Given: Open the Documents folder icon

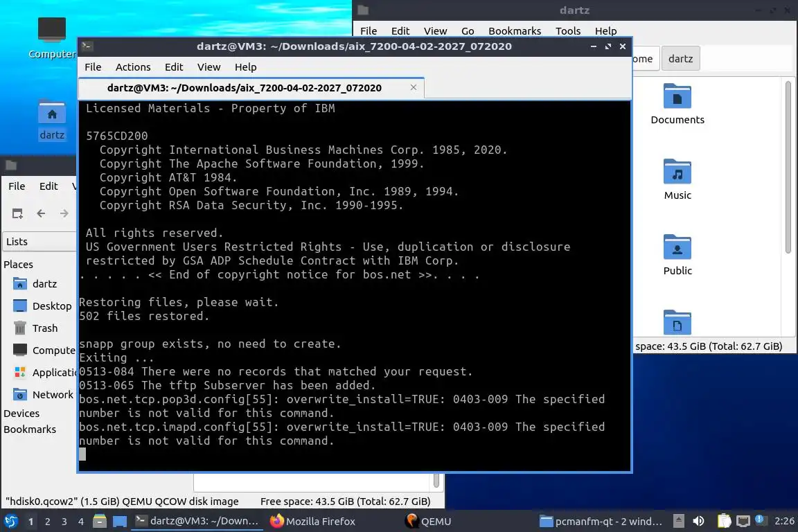Looking at the screenshot, I should [677, 105].
